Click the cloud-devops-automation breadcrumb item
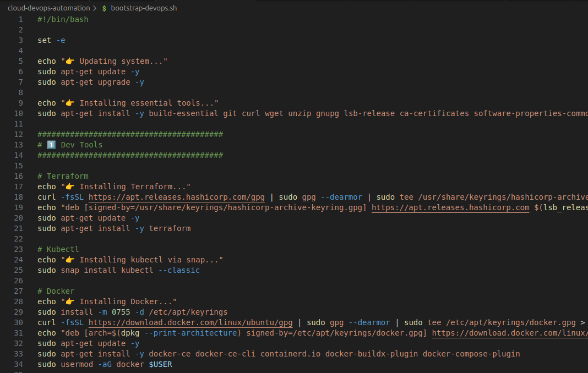Viewport: 588px width, 373px height. 47,8
